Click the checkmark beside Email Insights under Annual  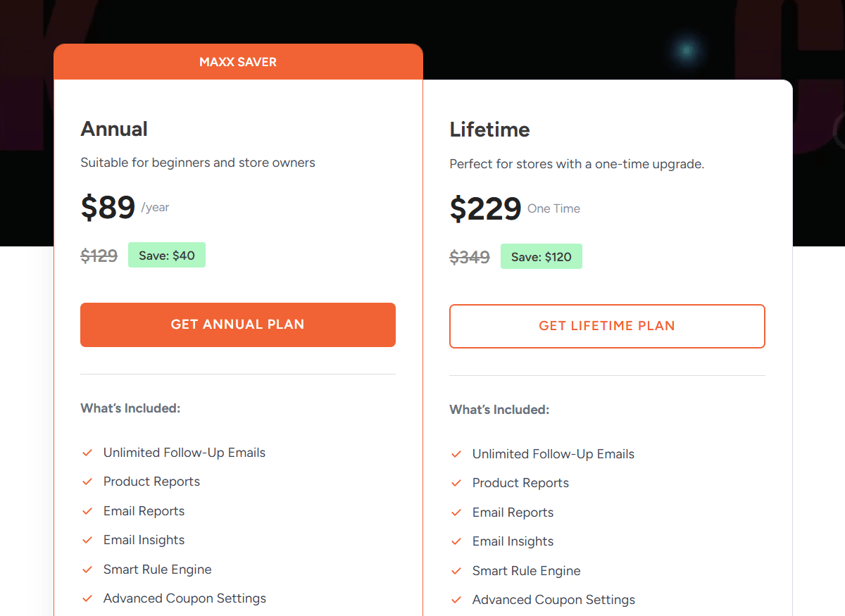pyautogui.click(x=87, y=540)
